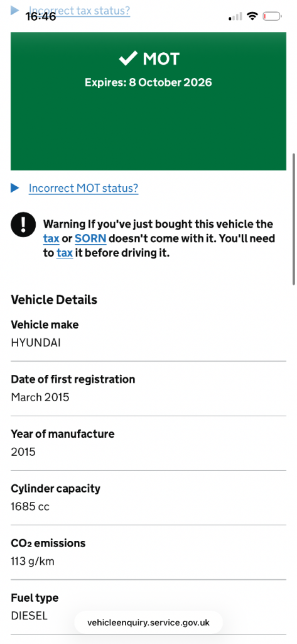Tap the battery indicator icon
The height and width of the screenshot is (644, 297).
pyautogui.click(x=273, y=16)
